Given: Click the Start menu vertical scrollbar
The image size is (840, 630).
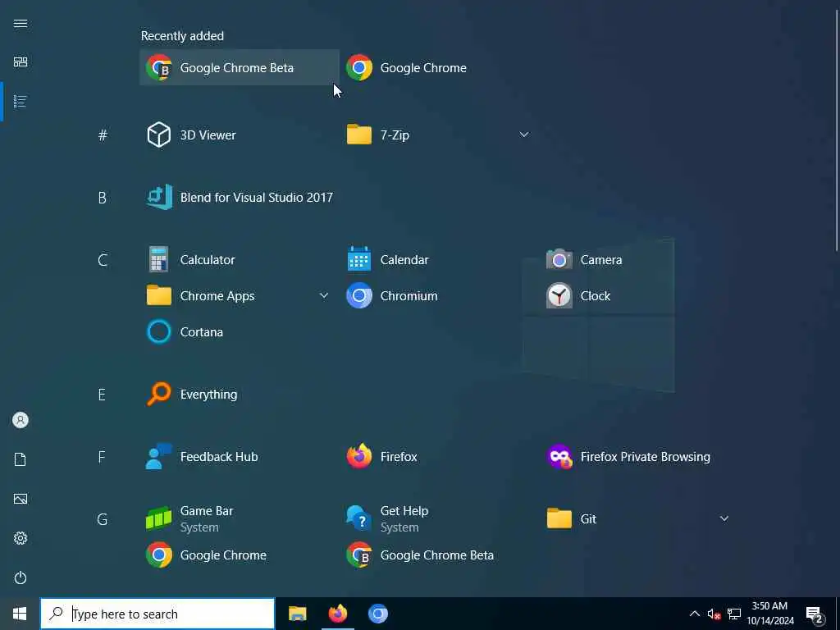Looking at the screenshot, I should point(837,129).
